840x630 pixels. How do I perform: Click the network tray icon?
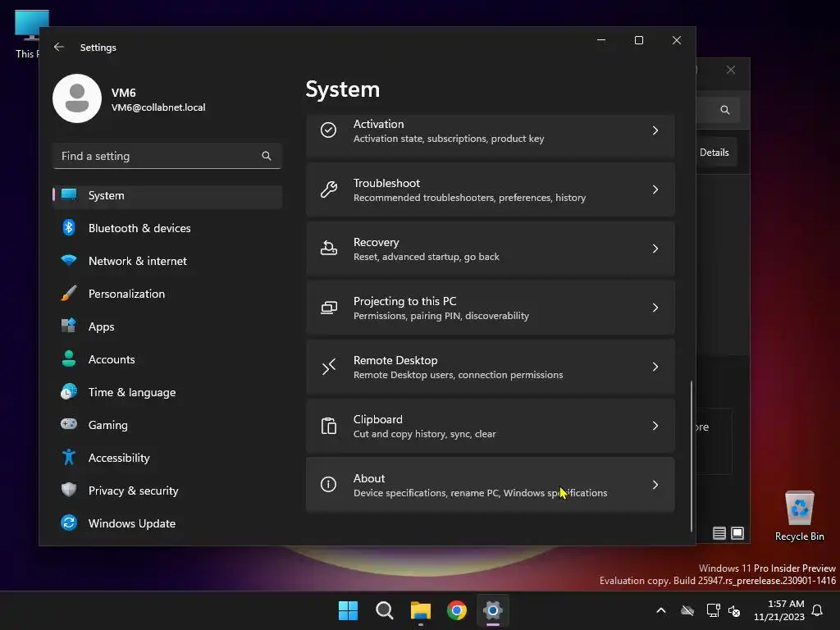(713, 610)
